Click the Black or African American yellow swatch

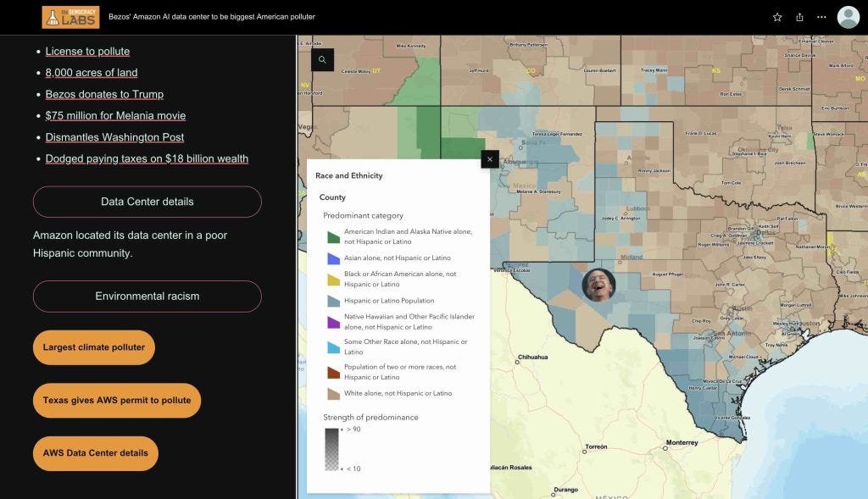333,280
